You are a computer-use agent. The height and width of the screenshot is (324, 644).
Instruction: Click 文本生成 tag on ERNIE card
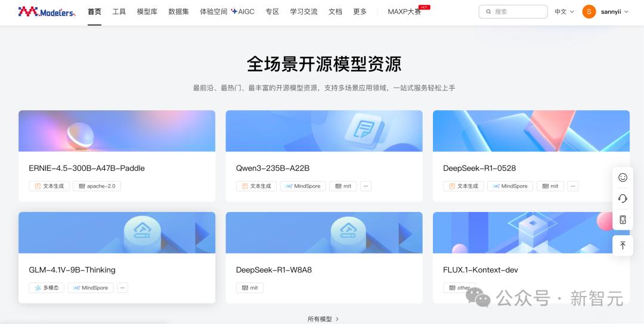click(49, 186)
